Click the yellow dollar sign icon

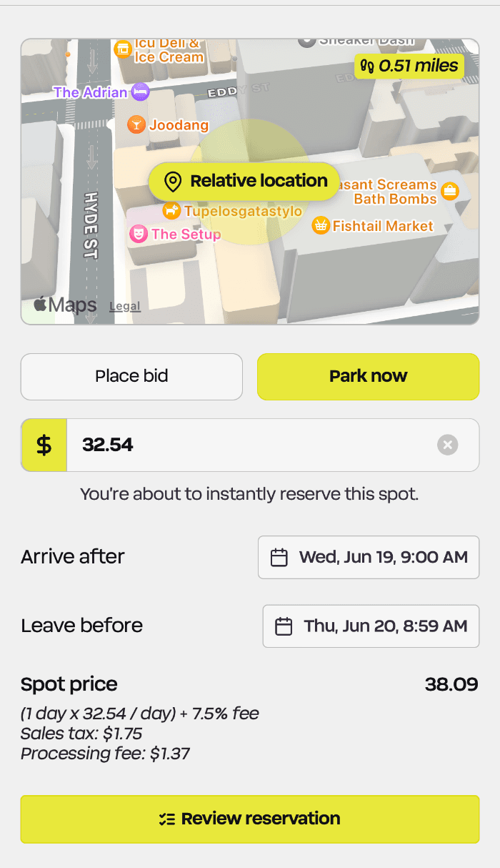click(x=44, y=445)
